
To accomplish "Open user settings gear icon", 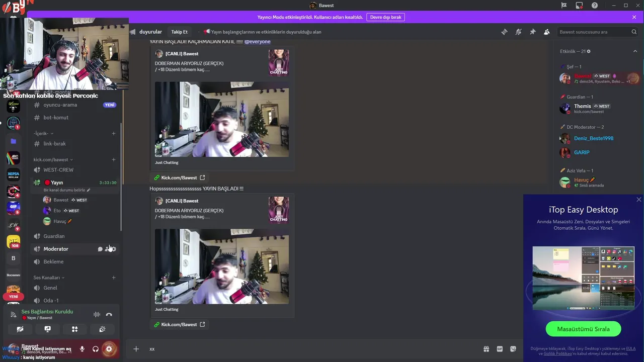I will 109,349.
